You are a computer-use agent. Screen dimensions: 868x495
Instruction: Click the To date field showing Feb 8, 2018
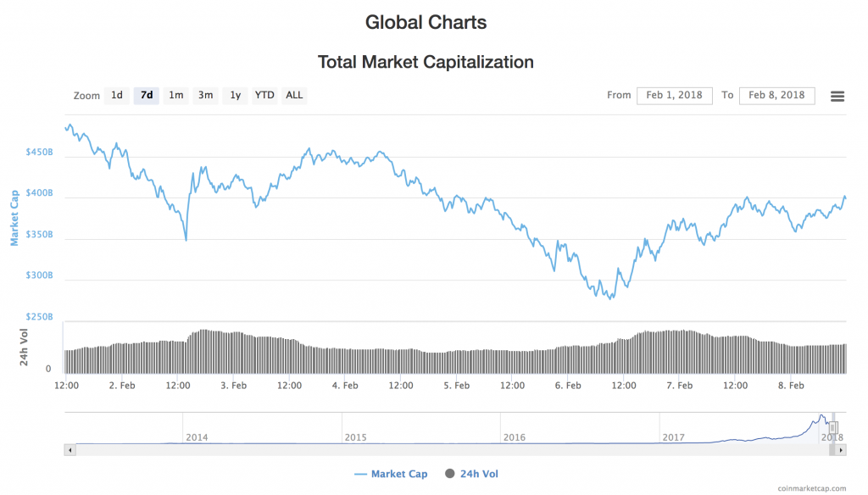[x=776, y=95]
